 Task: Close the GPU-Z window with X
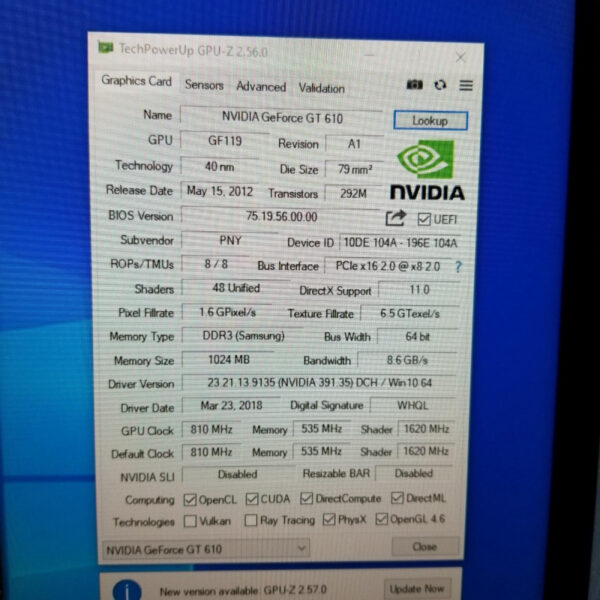(461, 57)
